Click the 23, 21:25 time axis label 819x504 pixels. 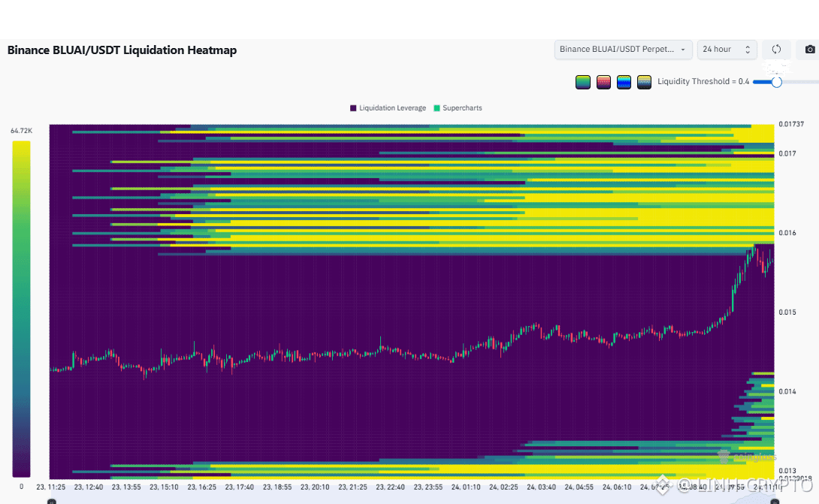[x=352, y=487]
